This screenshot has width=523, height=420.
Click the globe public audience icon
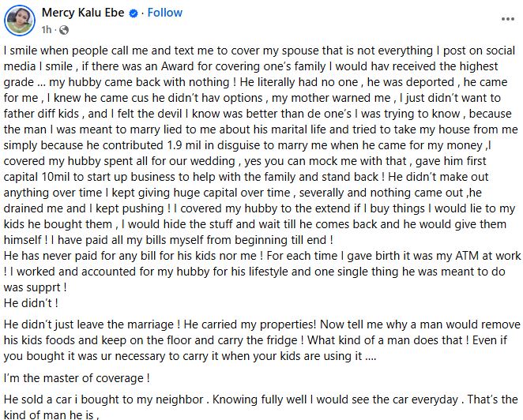tap(62, 29)
